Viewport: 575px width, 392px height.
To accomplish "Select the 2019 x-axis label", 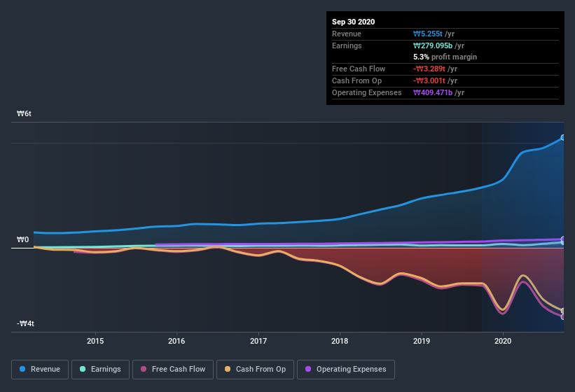I will pyautogui.click(x=422, y=341).
